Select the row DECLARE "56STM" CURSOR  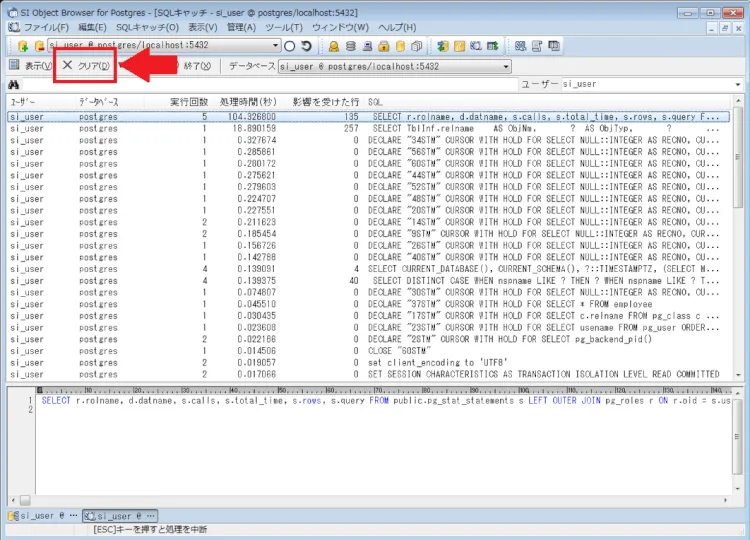pyautogui.click(x=368, y=152)
